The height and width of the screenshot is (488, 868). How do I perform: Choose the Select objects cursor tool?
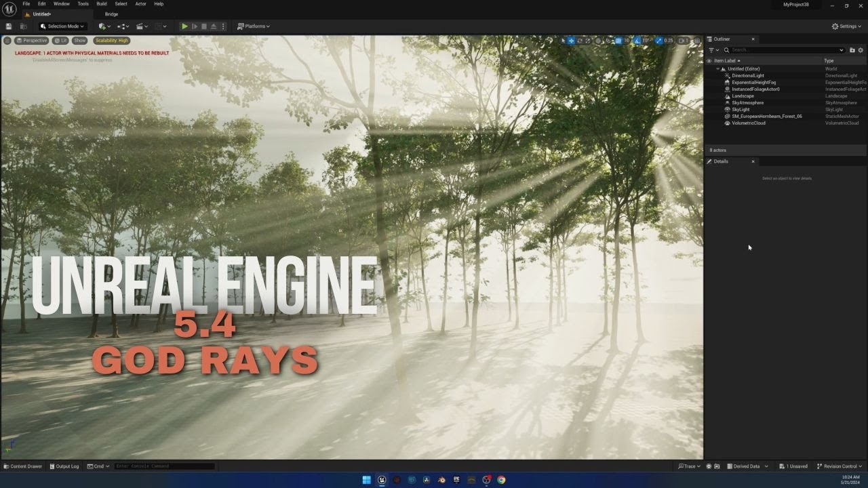[562, 41]
